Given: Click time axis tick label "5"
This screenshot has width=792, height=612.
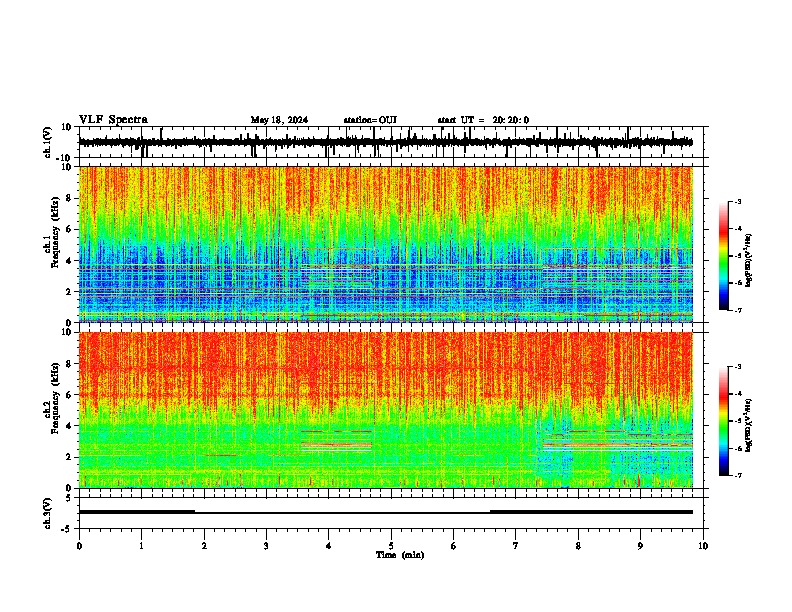Looking at the screenshot, I should (391, 546).
